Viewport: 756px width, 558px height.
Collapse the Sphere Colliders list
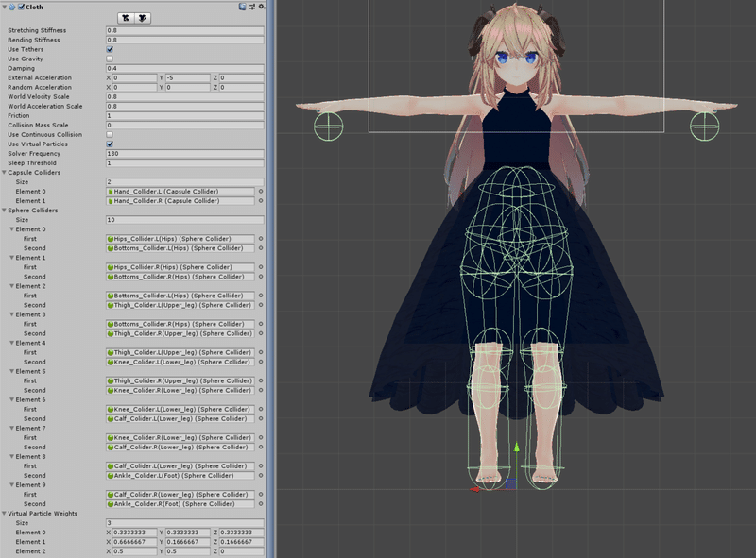click(5, 211)
